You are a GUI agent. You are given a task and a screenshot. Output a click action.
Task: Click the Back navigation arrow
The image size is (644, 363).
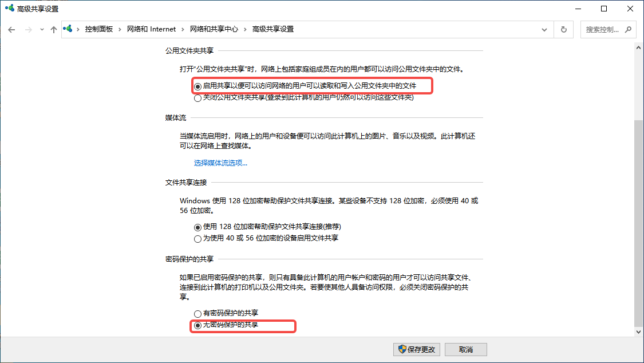[x=11, y=30]
